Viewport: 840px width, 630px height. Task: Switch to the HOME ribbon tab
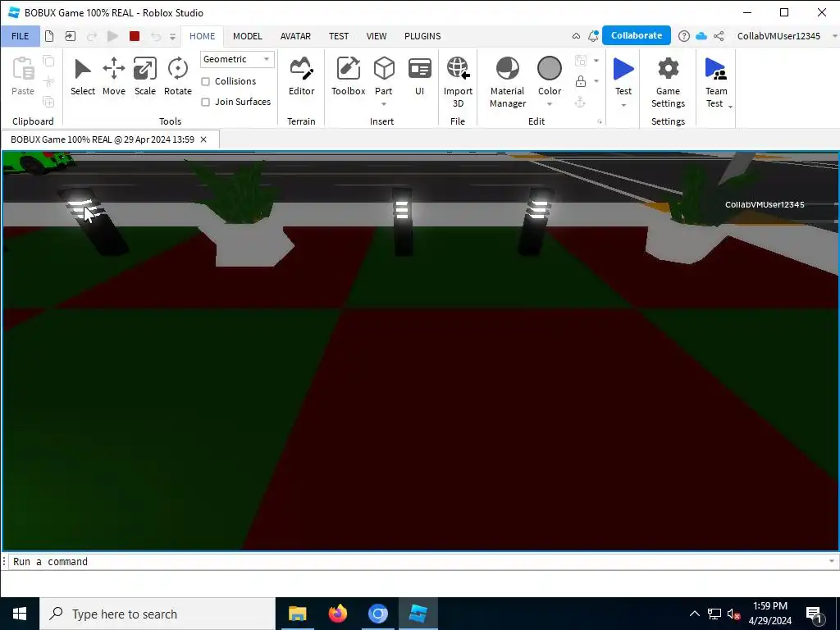pos(202,36)
